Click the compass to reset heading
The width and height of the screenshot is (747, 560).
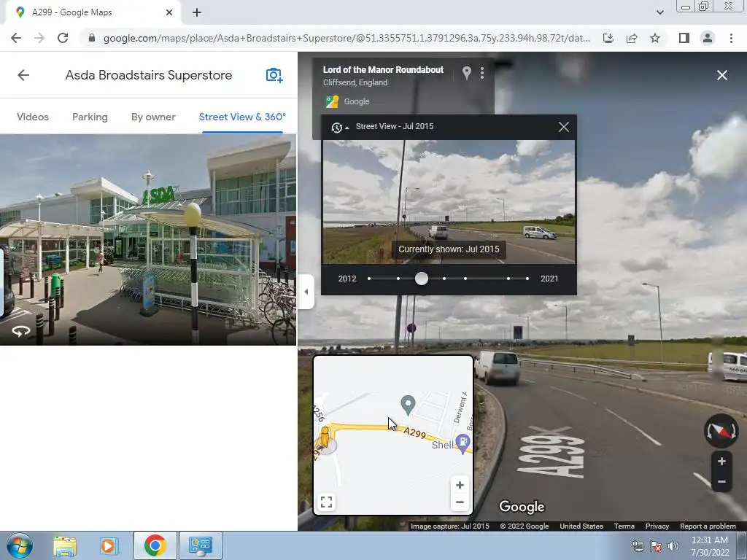click(x=721, y=431)
